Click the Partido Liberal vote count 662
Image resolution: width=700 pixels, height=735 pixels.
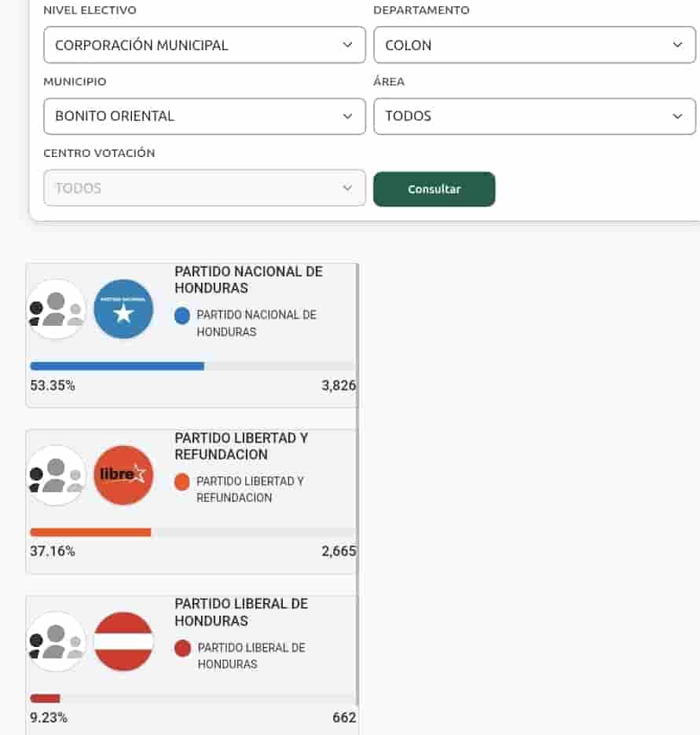pos(344,718)
